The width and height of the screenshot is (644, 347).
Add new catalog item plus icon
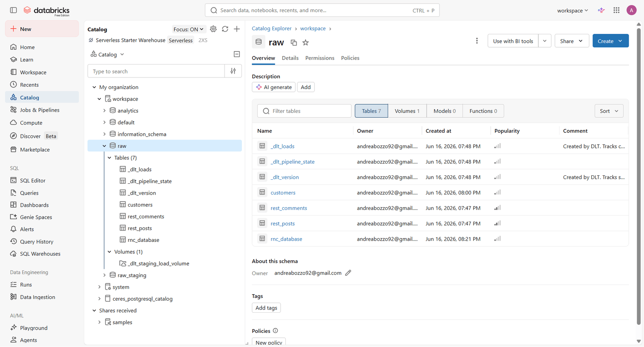237,29
